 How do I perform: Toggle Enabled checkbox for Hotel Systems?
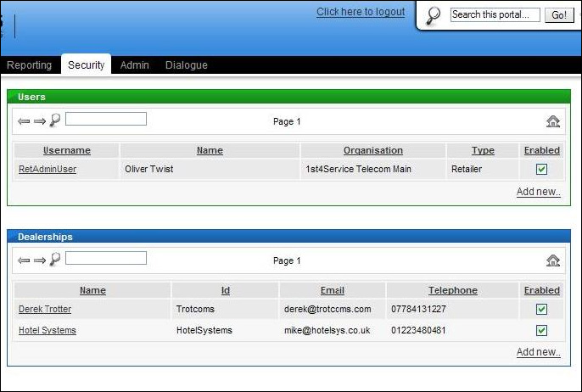click(541, 330)
